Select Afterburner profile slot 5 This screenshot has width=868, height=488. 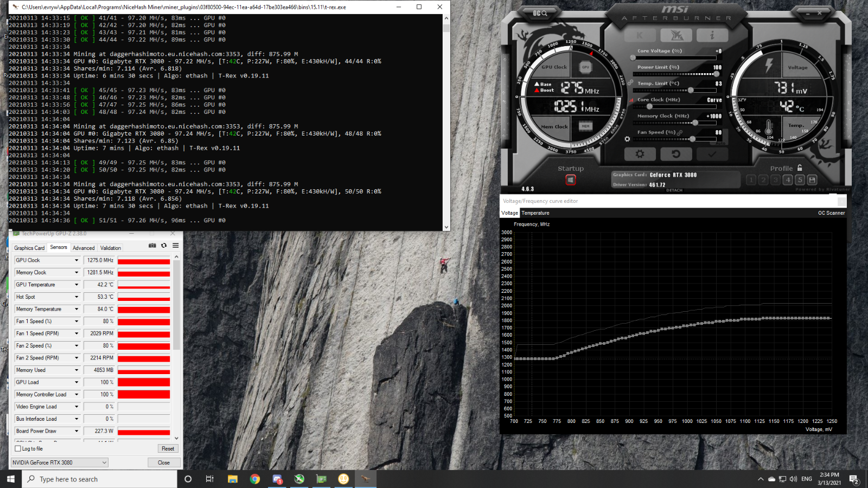pyautogui.click(x=800, y=179)
